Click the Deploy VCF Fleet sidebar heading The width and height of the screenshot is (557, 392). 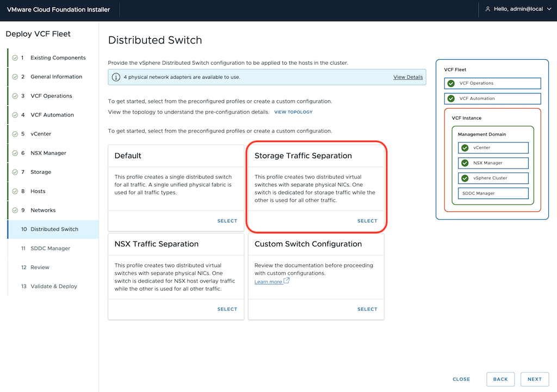point(38,34)
